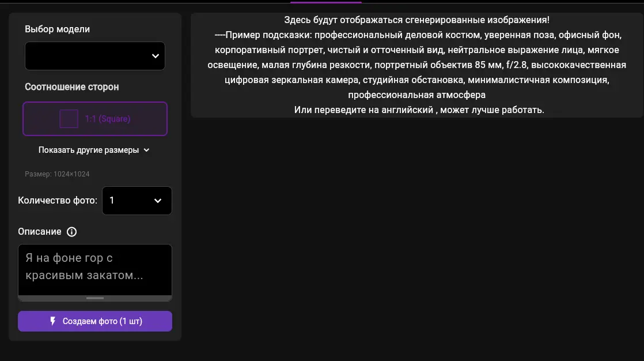Open the Количество фото dropdown
Image resolution: width=644 pixels, height=361 pixels.
click(x=137, y=201)
